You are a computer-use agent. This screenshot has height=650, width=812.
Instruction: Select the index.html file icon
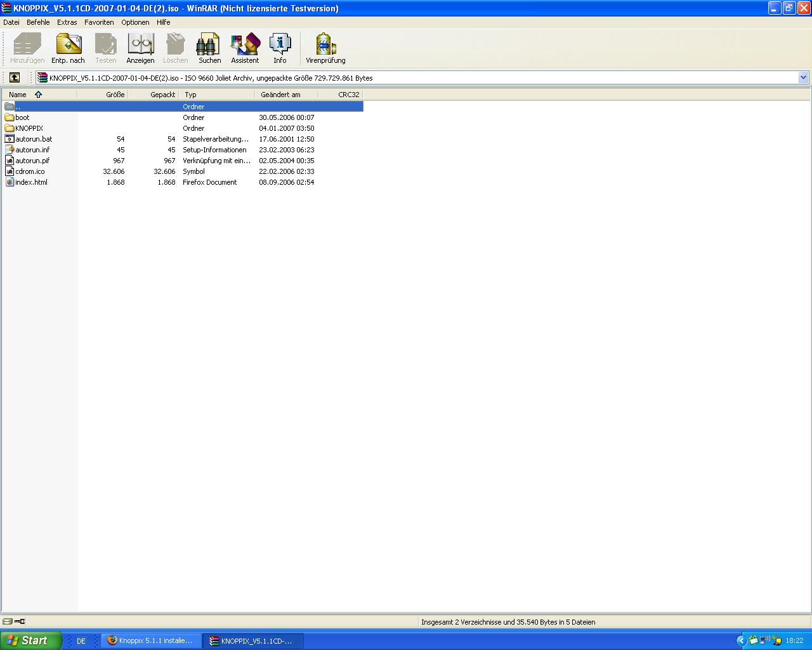pyautogui.click(x=10, y=182)
